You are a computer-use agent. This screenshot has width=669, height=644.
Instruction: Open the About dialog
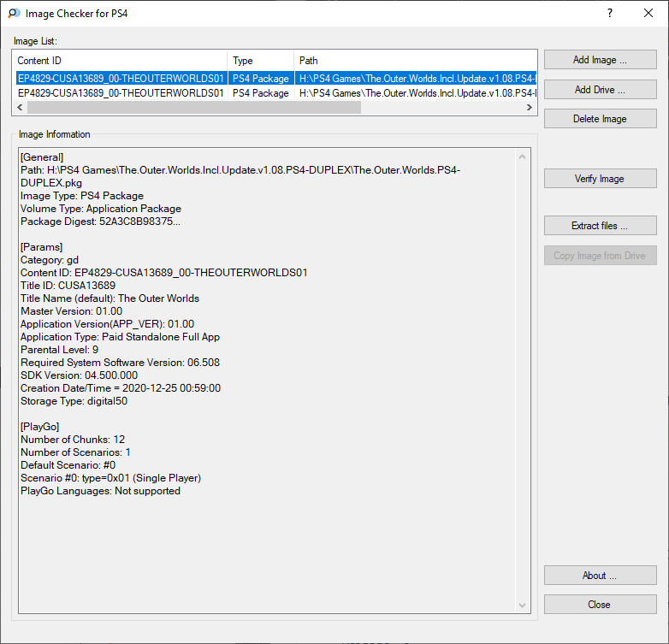[x=600, y=576]
